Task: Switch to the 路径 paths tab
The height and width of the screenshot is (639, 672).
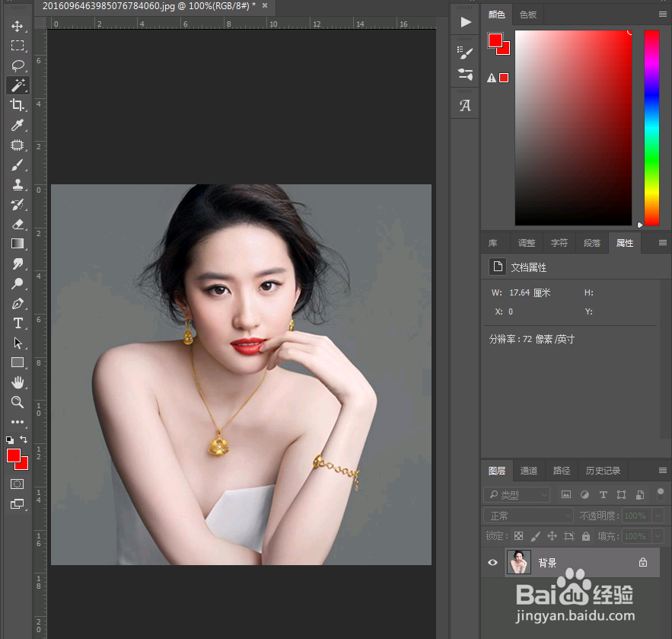Action: point(562,471)
